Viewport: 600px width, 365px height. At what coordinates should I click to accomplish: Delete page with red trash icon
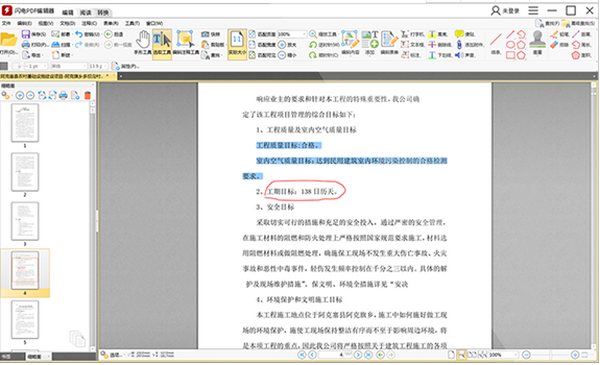coord(87,95)
